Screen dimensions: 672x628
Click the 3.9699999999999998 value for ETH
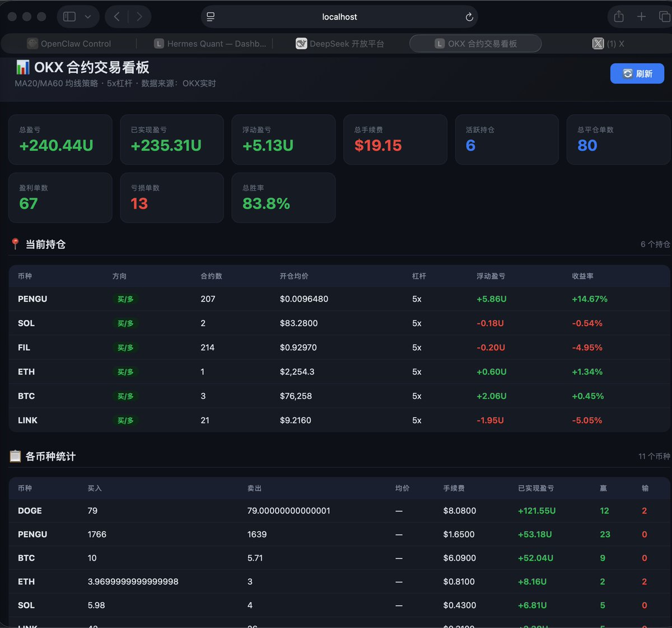pyautogui.click(x=133, y=582)
